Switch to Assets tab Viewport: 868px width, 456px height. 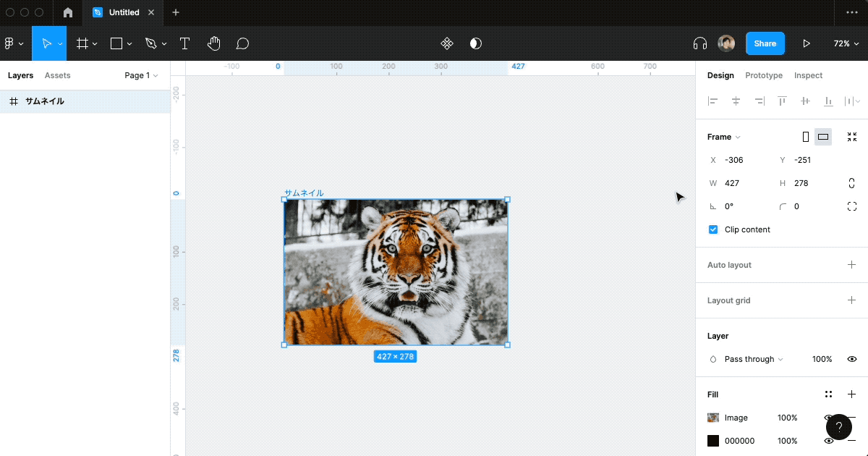[58, 75]
